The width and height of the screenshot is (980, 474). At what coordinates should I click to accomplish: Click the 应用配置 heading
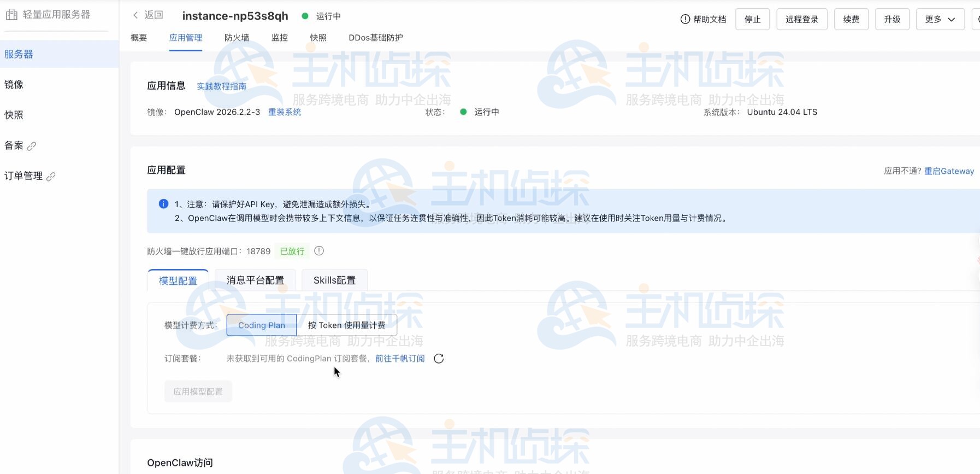[x=166, y=170]
